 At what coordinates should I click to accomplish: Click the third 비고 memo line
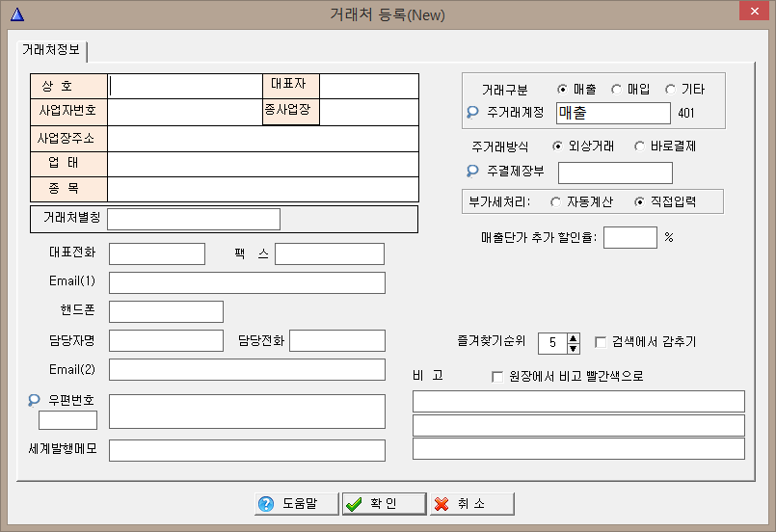click(x=578, y=449)
